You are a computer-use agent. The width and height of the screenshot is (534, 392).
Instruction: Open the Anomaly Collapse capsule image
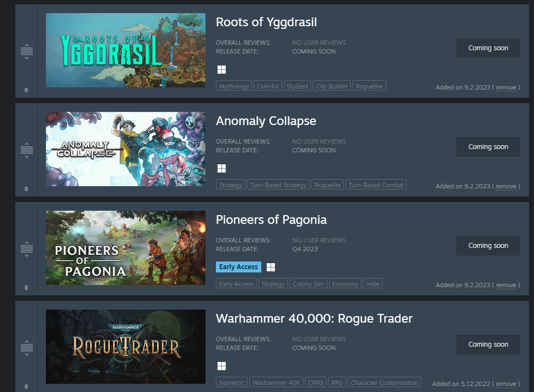coord(126,149)
